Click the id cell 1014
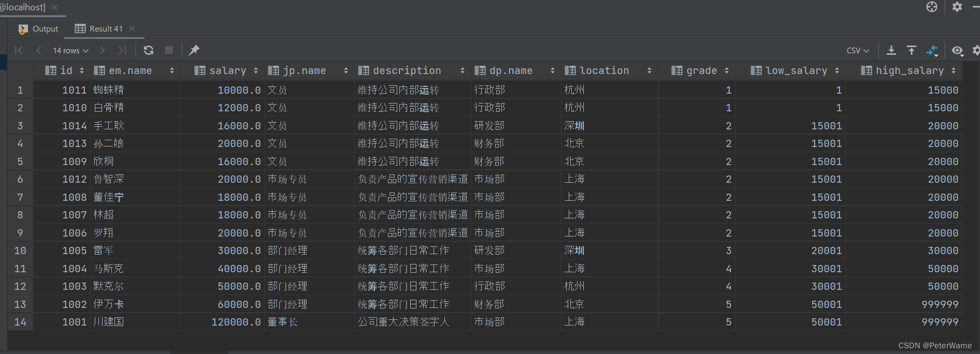The height and width of the screenshot is (354, 980). coord(62,126)
